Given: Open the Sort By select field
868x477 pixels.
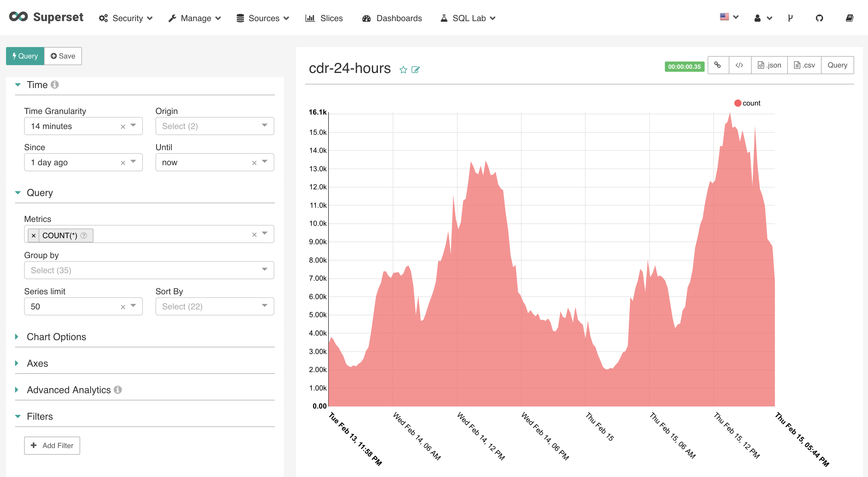Looking at the screenshot, I should click(214, 306).
